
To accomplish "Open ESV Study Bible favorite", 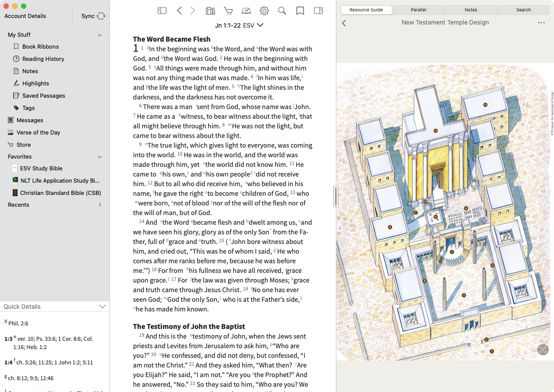I will click(41, 168).
